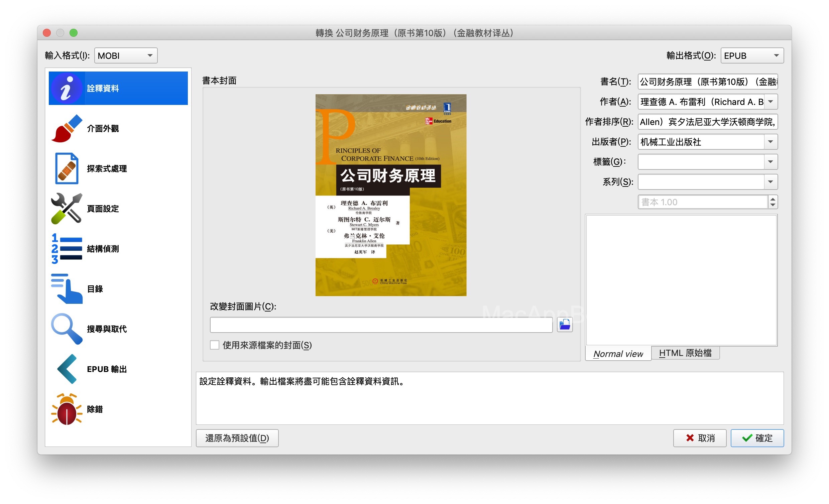Open 頁面設定 wrench and screwdriver icon
Viewport: 829px width, 504px height.
click(x=66, y=208)
